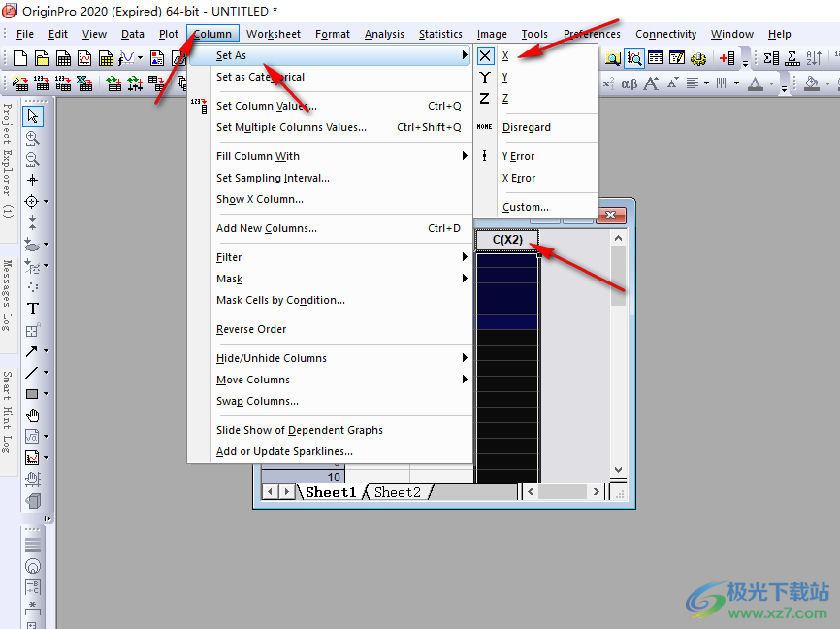
Task: Choose Custom in Set As submenu
Action: (x=535, y=207)
